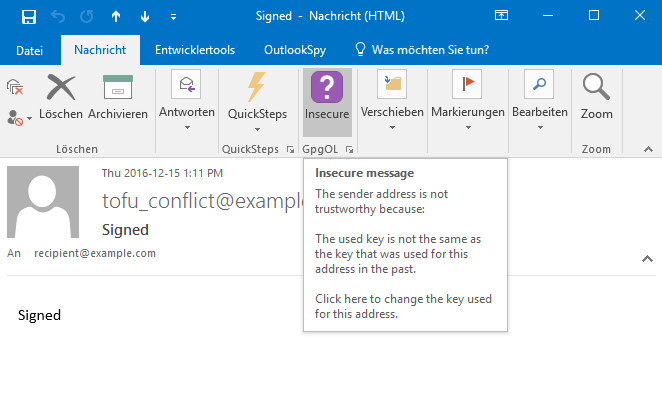Archive the message with Archivieren
Viewport: 662px width, 401px height.
[x=118, y=97]
